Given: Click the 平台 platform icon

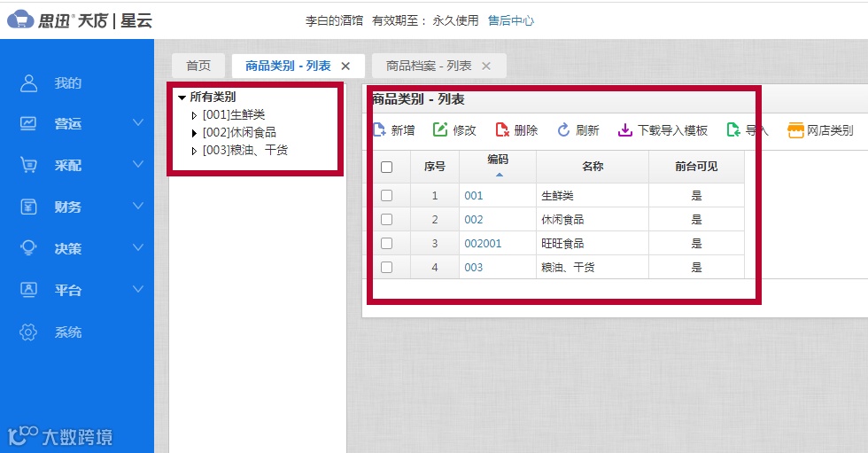Looking at the screenshot, I should pyautogui.click(x=28, y=290).
